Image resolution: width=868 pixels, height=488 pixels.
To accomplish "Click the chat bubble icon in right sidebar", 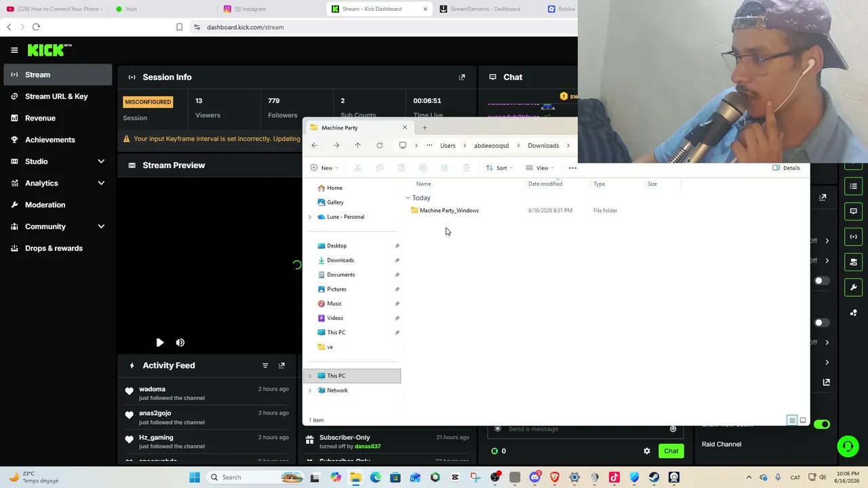I will pos(853,211).
